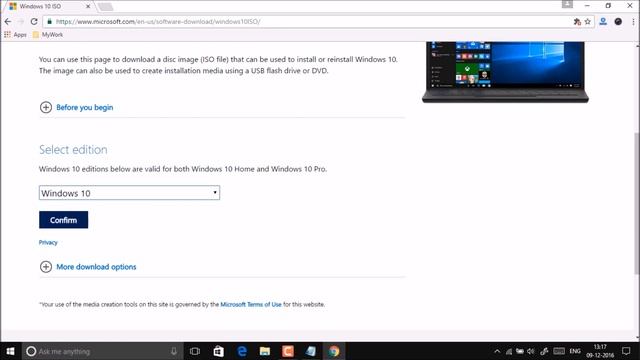Open the Microsoft Terms of Use link
This screenshot has width=640, height=360.
tap(251, 304)
